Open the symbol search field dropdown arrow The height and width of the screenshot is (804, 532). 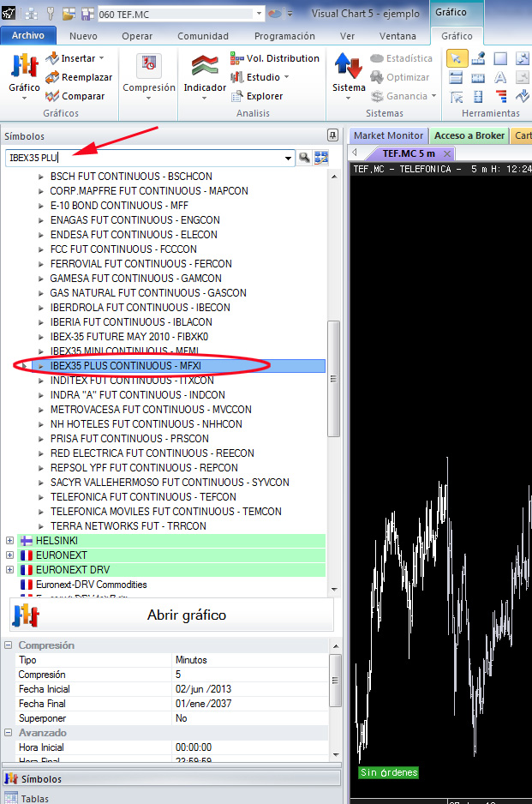point(288,158)
